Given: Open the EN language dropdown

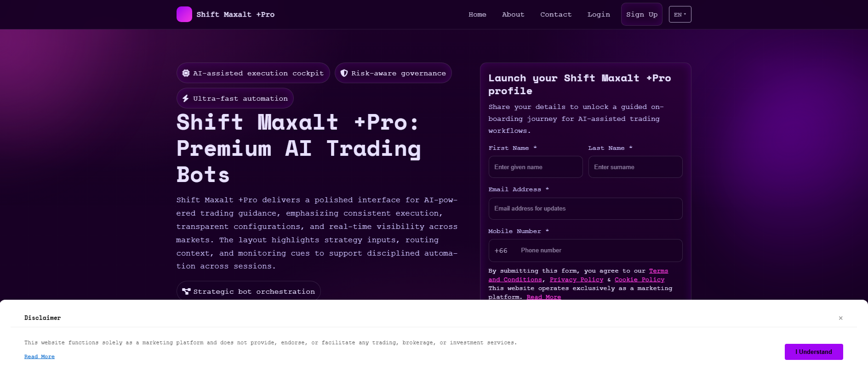Looking at the screenshot, I should click(x=680, y=14).
